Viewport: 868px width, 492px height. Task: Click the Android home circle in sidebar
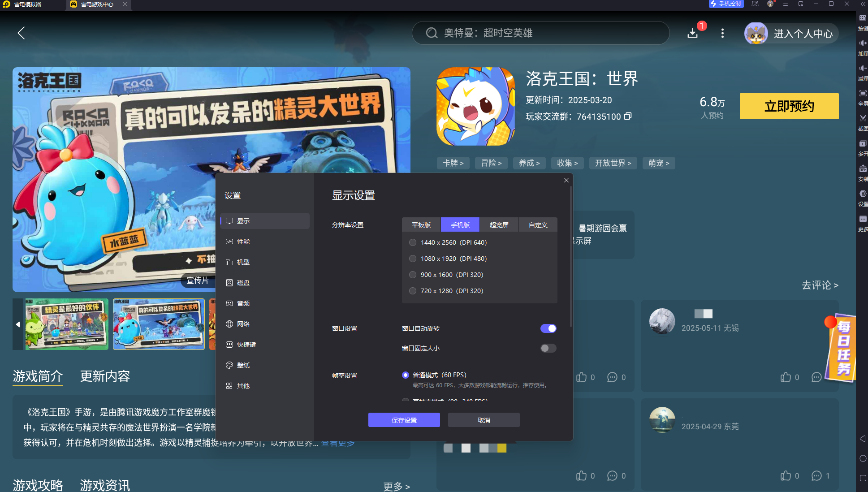[863, 458]
